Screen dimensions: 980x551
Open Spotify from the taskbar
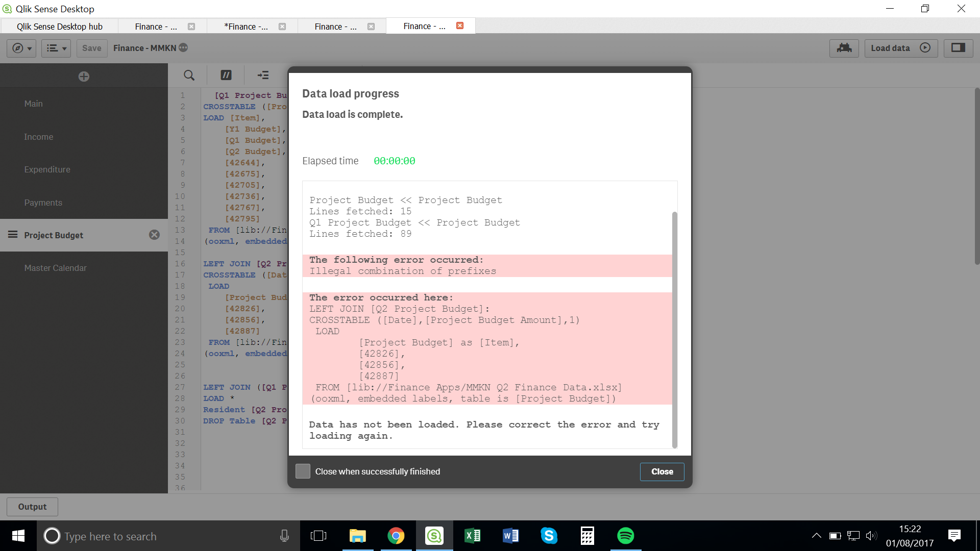[x=626, y=536]
